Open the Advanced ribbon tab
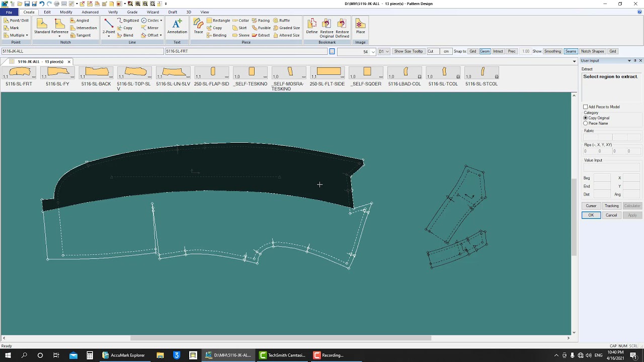This screenshot has height=362, width=644. tap(90, 12)
